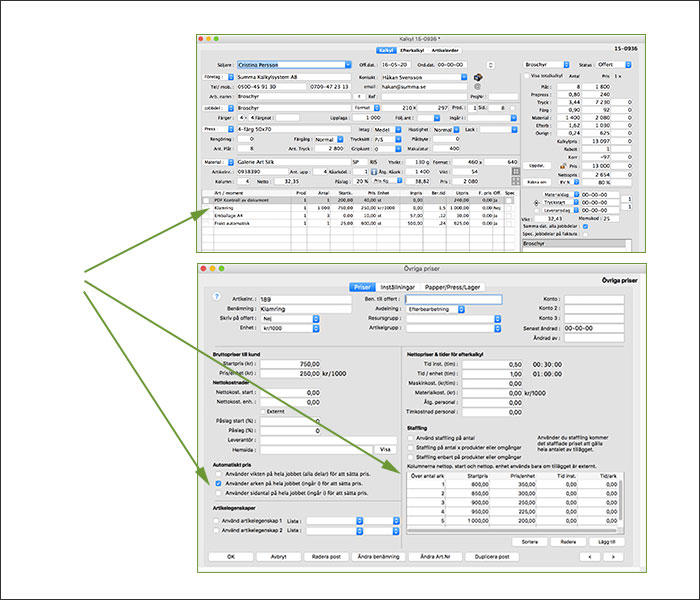Open the Artikelgrupp dropdown

497,329
